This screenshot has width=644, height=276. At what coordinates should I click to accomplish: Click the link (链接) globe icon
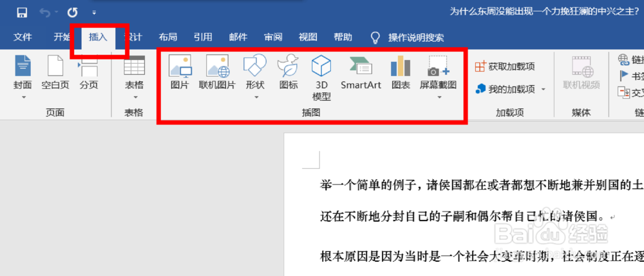tap(624, 60)
